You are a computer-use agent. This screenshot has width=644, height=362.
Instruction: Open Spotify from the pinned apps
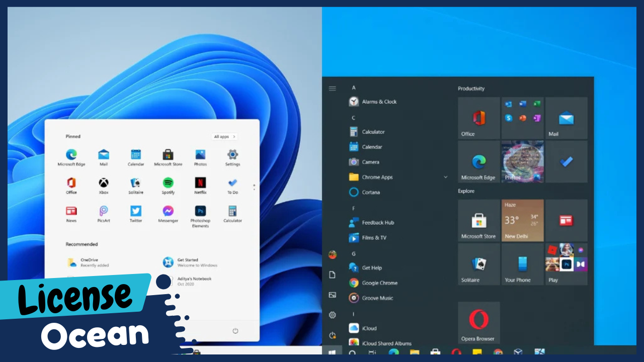pos(168,183)
